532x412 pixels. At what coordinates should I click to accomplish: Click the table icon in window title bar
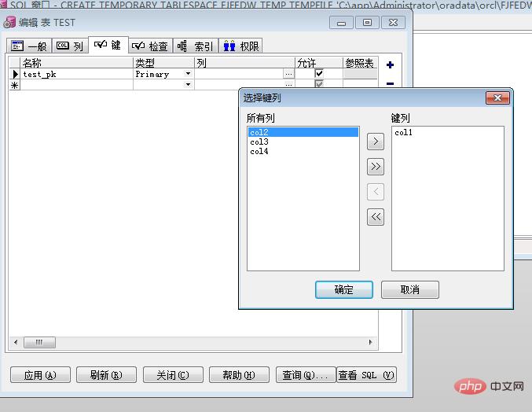pyautogui.click(x=9, y=22)
